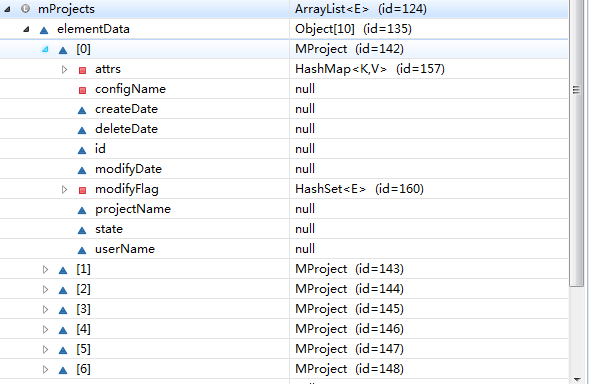Select the userName field row
Image resolution: width=589 pixels, height=384 pixels.
tap(284, 249)
